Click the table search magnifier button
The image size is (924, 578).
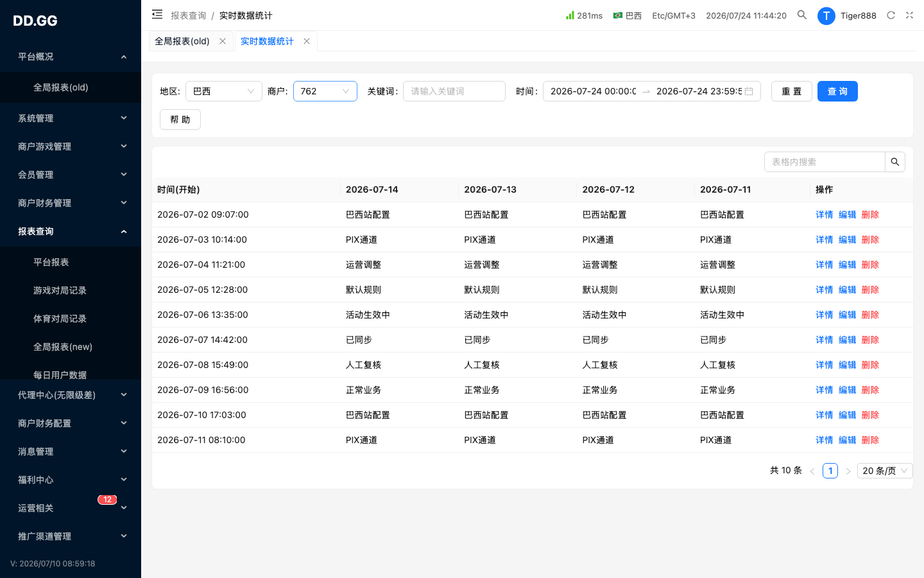tap(895, 162)
